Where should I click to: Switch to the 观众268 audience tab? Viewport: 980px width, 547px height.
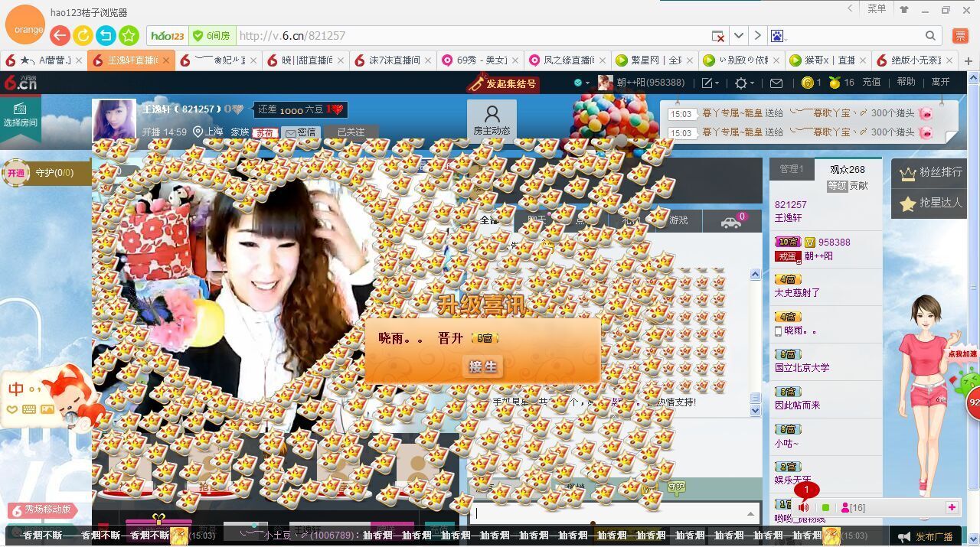click(x=848, y=169)
